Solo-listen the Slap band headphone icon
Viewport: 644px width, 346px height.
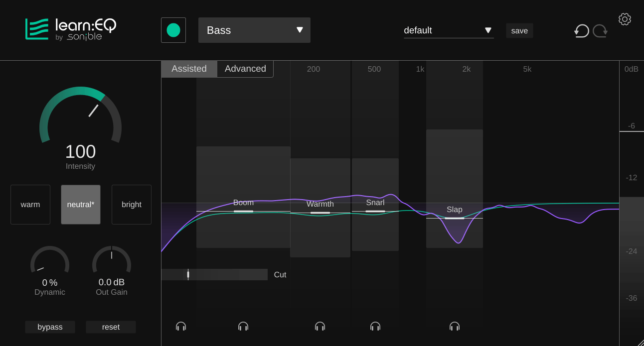pos(455,327)
